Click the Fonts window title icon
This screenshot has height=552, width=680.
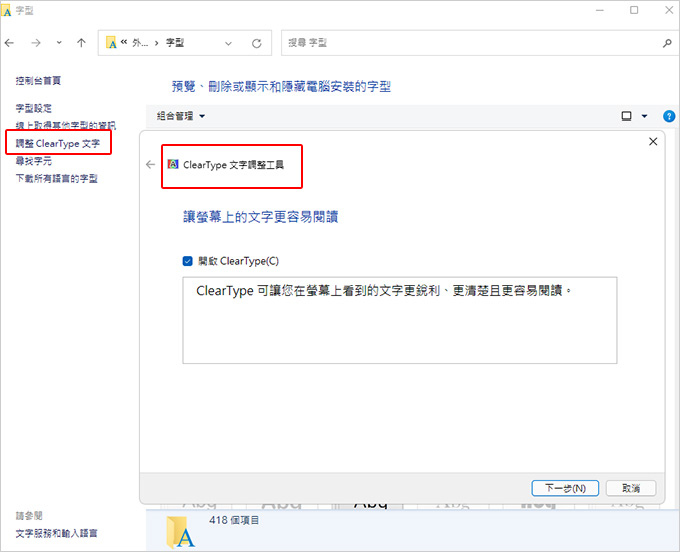tap(7, 11)
